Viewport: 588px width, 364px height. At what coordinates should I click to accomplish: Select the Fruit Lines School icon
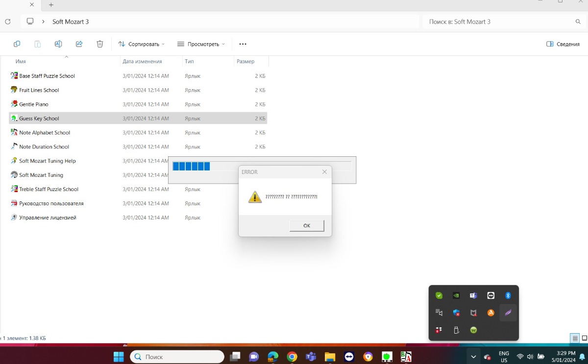(14, 90)
